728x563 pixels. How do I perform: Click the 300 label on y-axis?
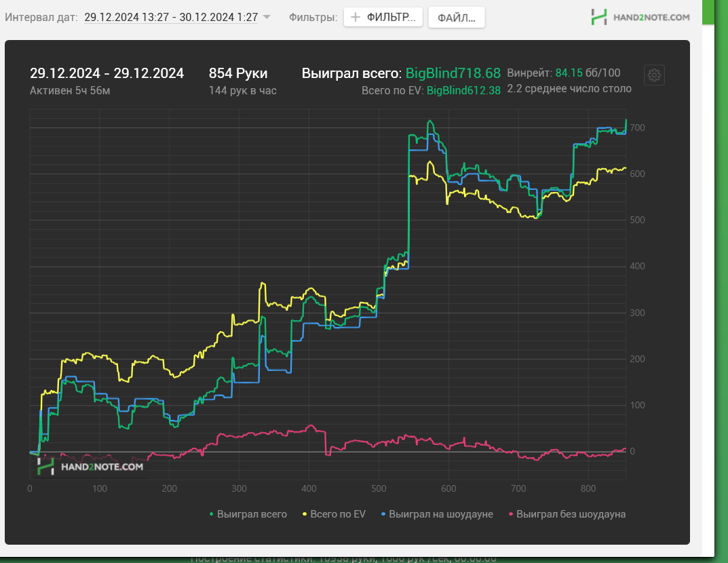coord(638,313)
